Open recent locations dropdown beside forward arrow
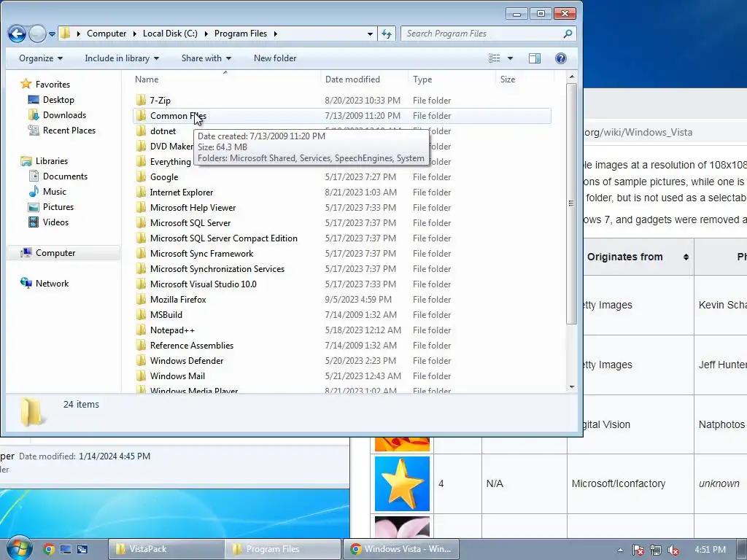 pos(52,34)
